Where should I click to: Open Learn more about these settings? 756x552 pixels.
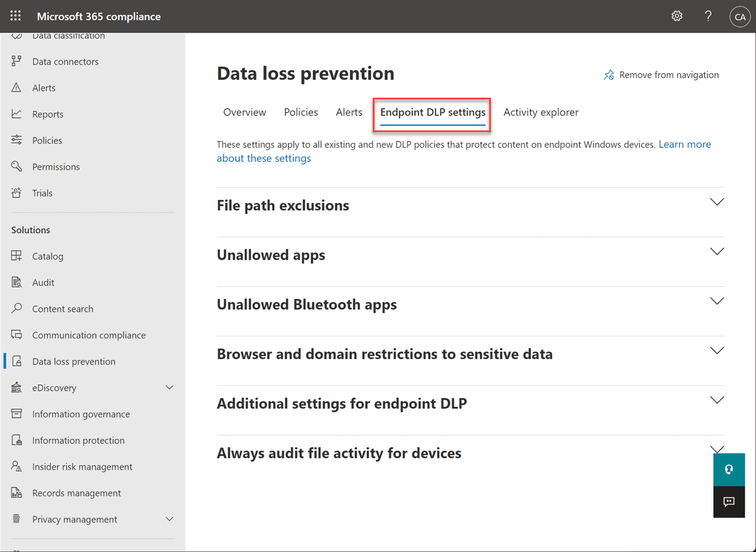pos(685,144)
